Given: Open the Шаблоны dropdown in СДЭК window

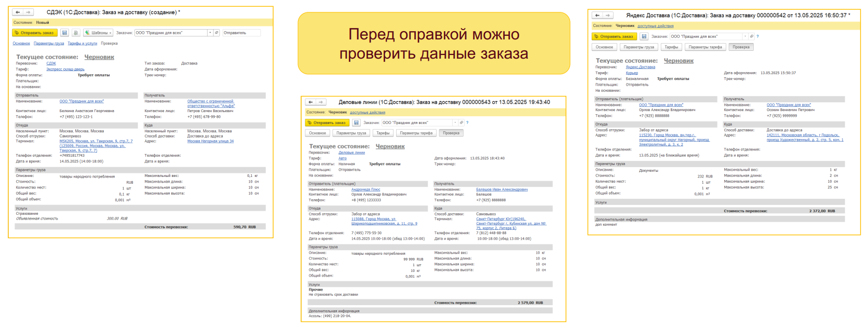Looking at the screenshot, I should click(x=99, y=33).
